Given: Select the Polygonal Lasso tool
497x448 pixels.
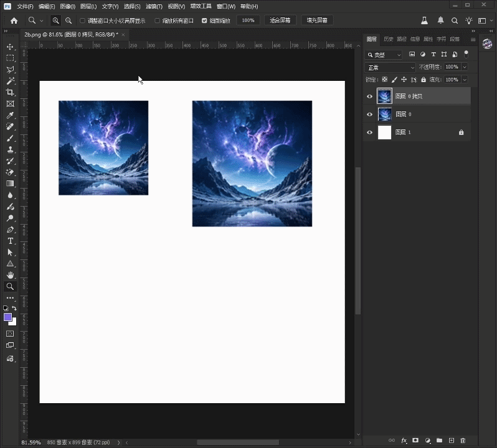Looking at the screenshot, I should [10, 70].
